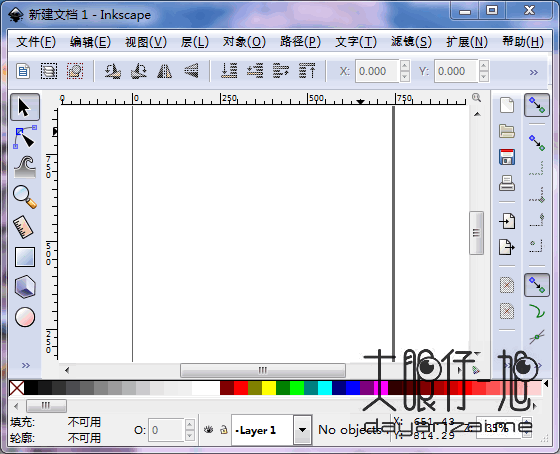This screenshot has width=560, height=454.
Task: Open the 路径(P) menu
Action: (x=300, y=42)
